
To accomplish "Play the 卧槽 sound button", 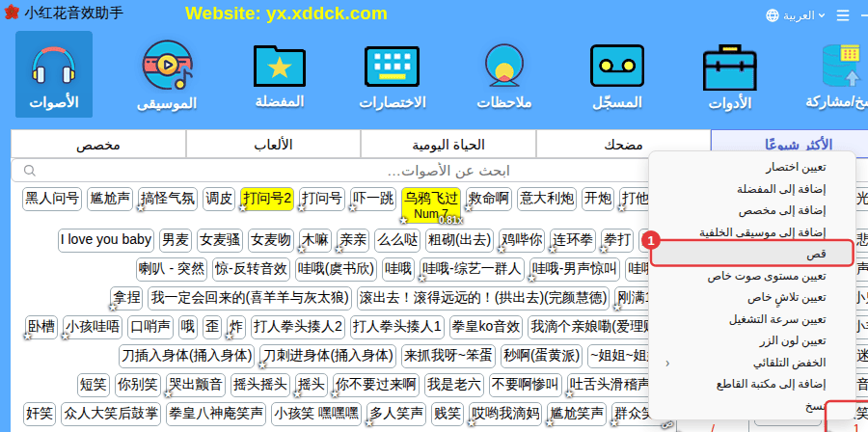I will click(x=41, y=327).
